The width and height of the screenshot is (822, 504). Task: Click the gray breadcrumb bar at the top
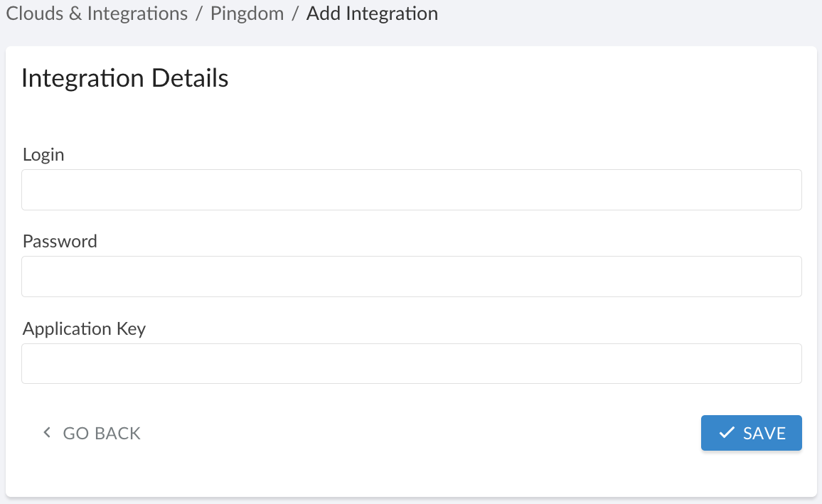[x=604, y=14]
